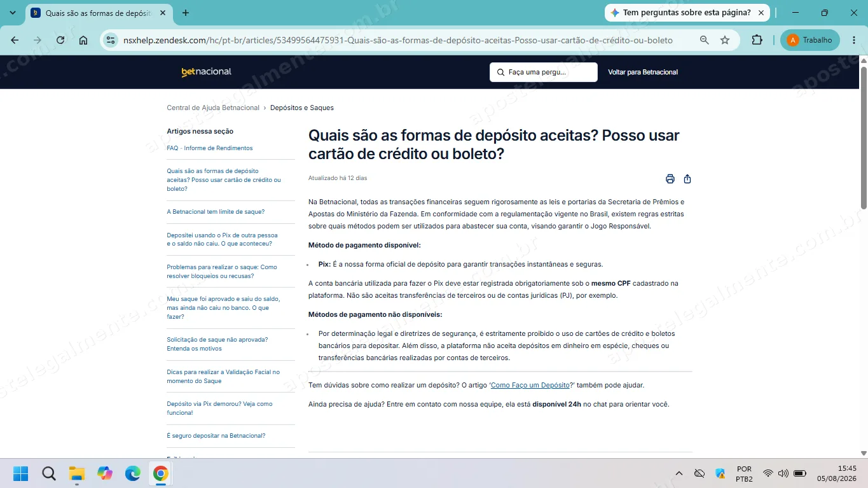868x488 pixels.
Task: Open 'Dicas para realizar a Validação Facial' article
Action: (x=223, y=377)
